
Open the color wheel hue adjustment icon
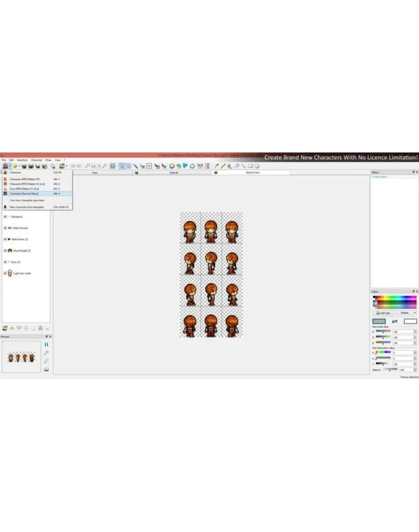point(172,166)
